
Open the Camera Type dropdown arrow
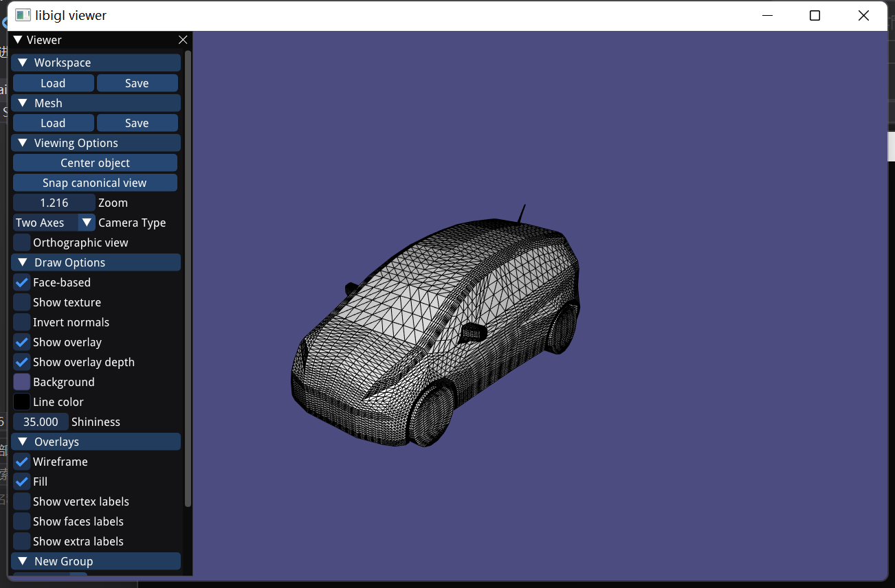tap(87, 223)
